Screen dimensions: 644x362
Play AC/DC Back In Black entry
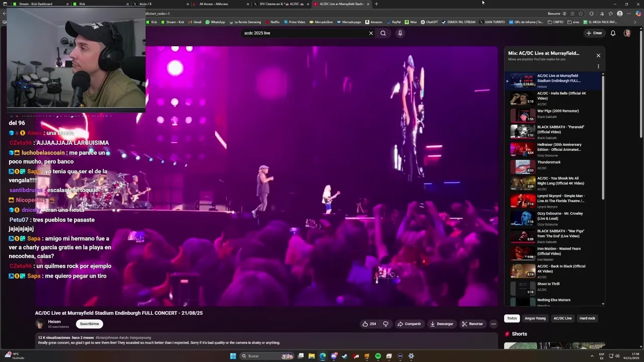coord(553,271)
